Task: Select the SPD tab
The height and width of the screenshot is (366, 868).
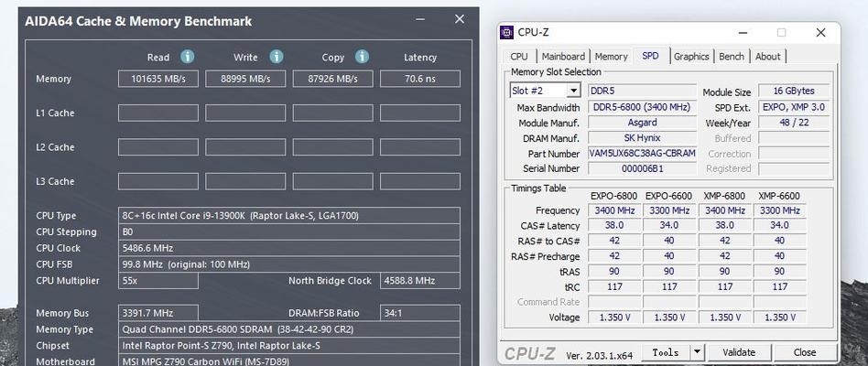Action: click(650, 56)
